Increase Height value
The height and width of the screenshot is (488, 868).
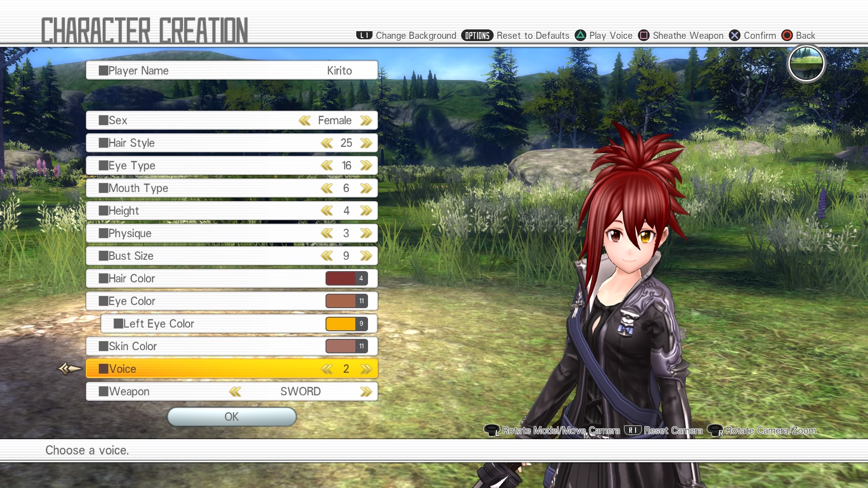pyautogui.click(x=366, y=211)
